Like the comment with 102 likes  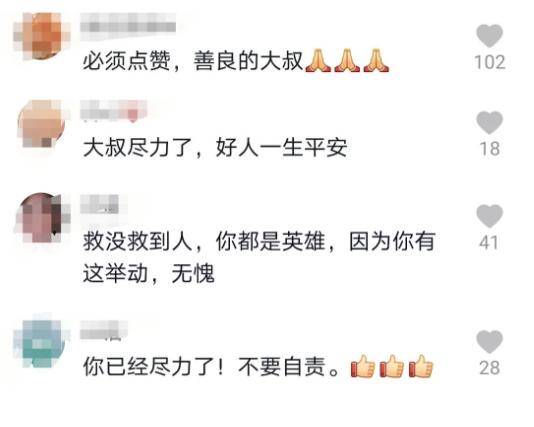(x=489, y=36)
